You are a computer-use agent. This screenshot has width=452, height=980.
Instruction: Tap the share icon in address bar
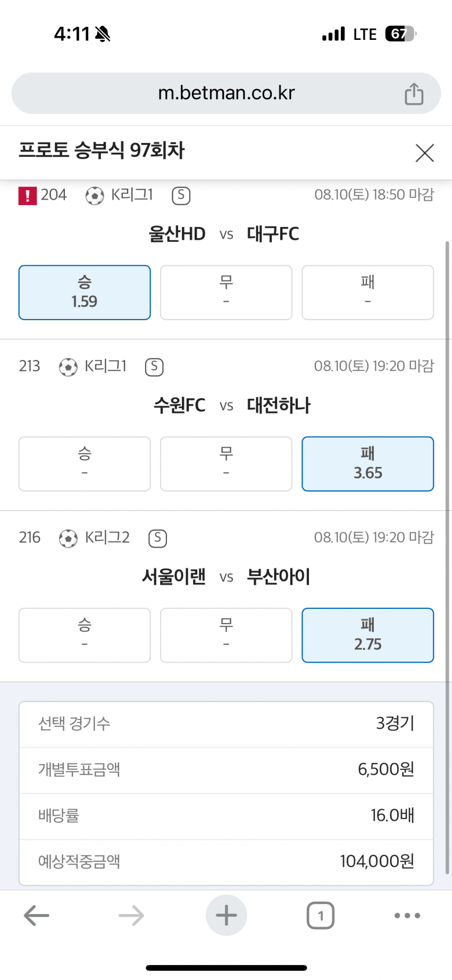pyautogui.click(x=414, y=94)
